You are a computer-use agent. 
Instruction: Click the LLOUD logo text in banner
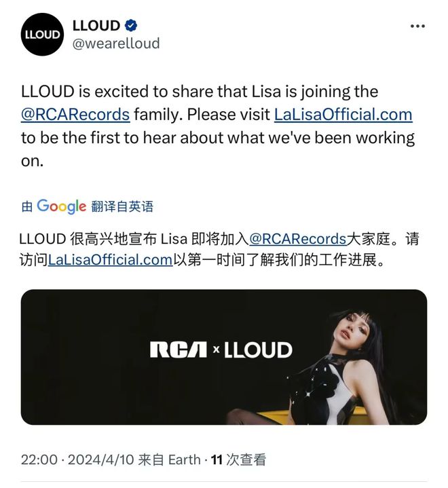pyautogui.click(x=258, y=350)
